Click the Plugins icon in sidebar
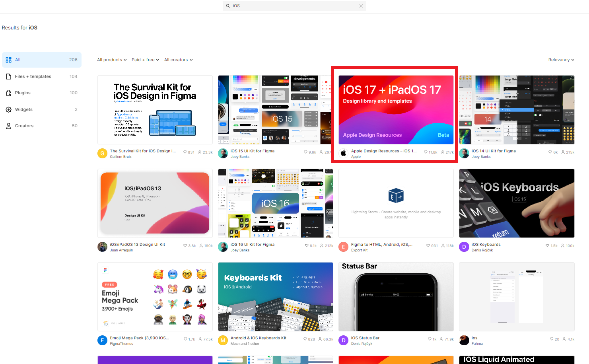The width and height of the screenshot is (589, 364). click(x=9, y=93)
